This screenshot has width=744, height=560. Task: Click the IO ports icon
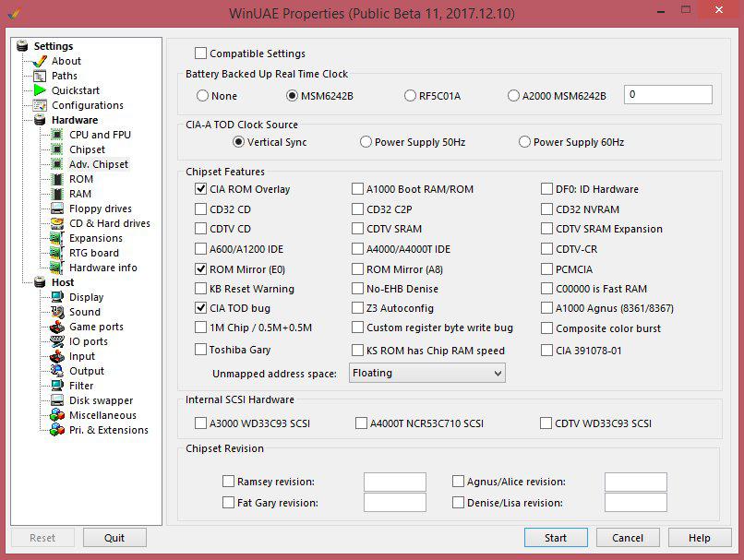coord(57,341)
